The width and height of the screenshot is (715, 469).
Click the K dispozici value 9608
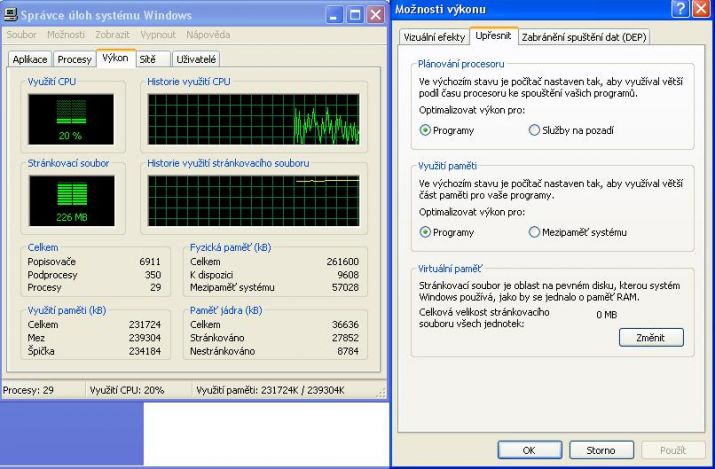[348, 275]
